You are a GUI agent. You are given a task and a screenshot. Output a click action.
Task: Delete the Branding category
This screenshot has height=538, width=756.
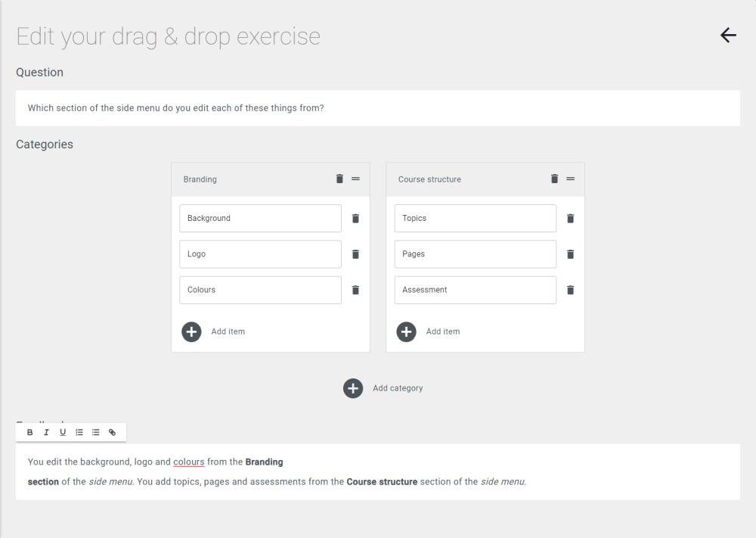339,179
